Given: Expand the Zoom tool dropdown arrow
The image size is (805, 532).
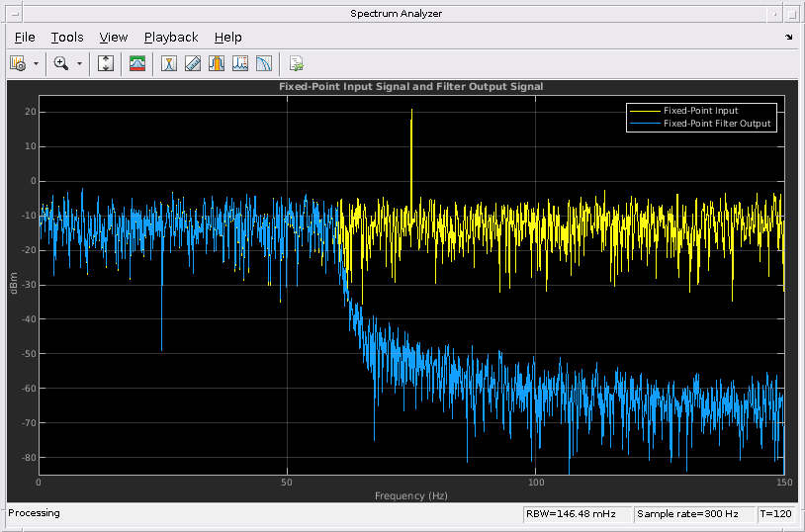Looking at the screenshot, I should 79,63.
